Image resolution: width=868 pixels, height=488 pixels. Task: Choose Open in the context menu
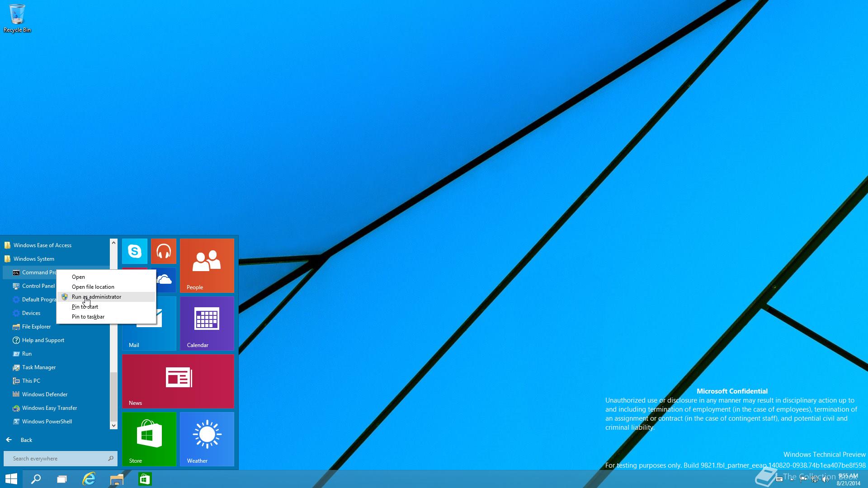(x=106, y=277)
